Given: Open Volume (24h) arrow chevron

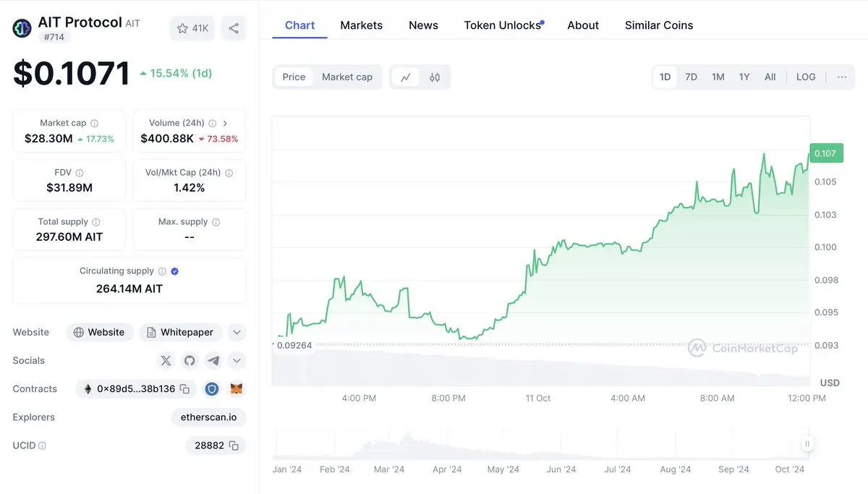Looking at the screenshot, I should [x=225, y=123].
